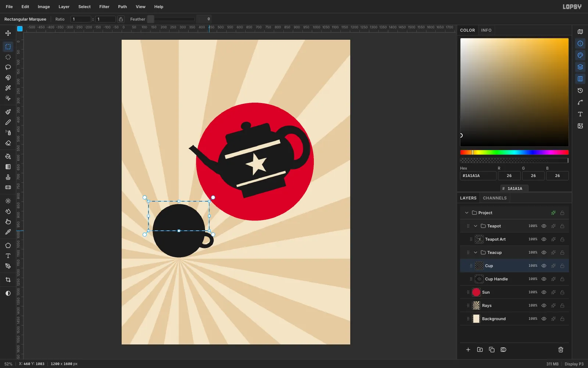The image size is (588, 368).
Task: Select the Paintbrush tool
Action: coord(8,112)
